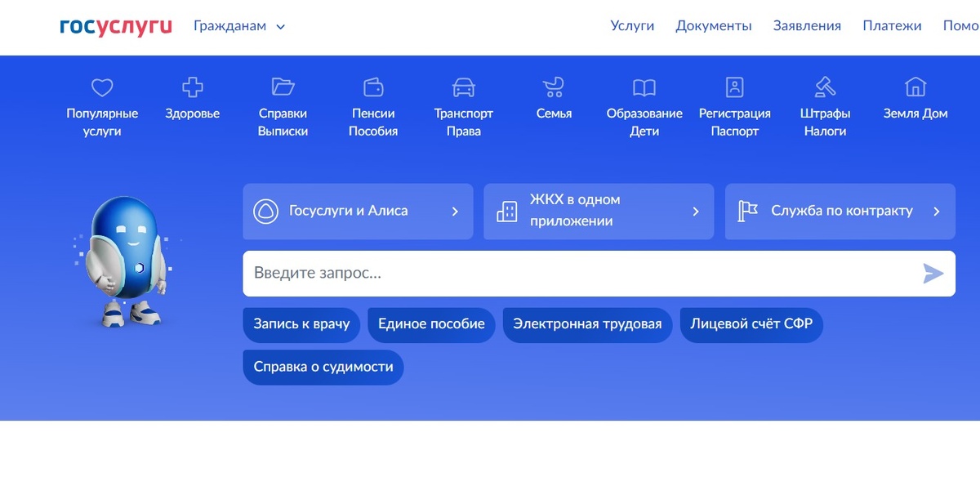Screen dimensions: 980x477
Task: Open the Штрафы Налоги gavel icon
Action: click(825, 87)
